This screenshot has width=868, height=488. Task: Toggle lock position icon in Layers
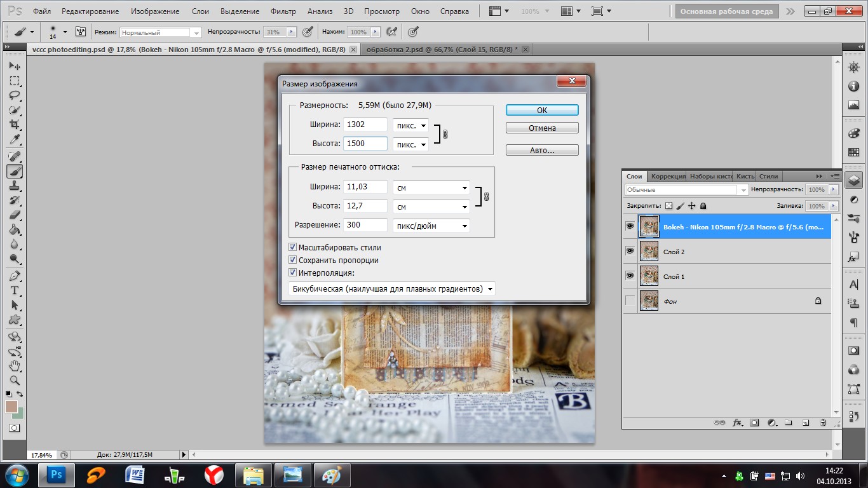click(x=691, y=206)
